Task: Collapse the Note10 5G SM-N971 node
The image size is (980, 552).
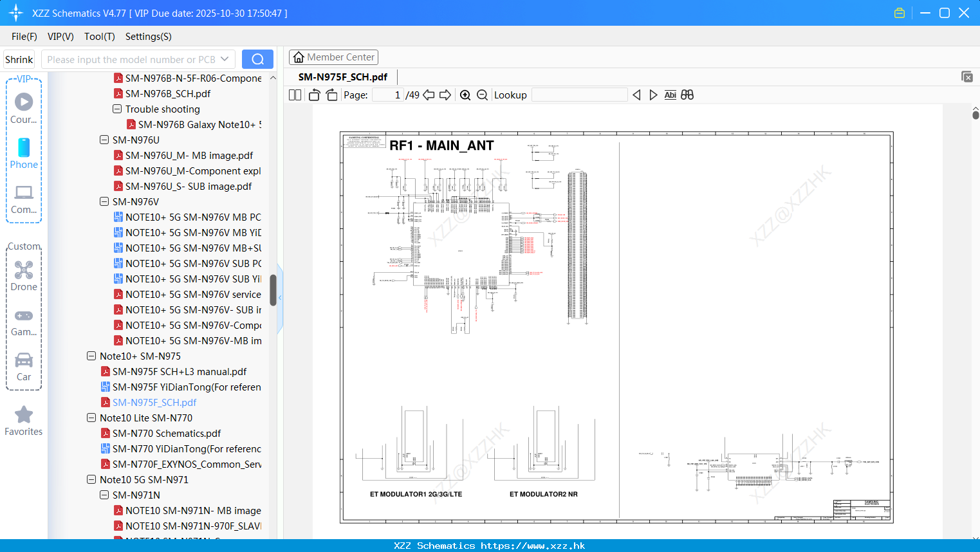Action: 91,480
